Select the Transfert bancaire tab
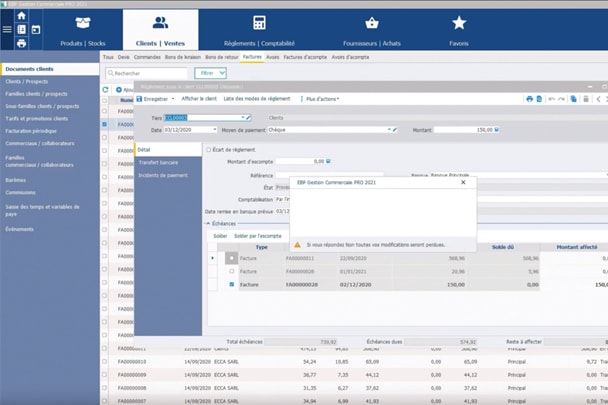 pos(157,162)
